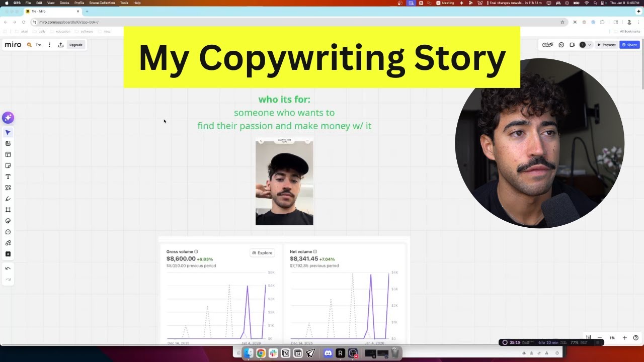This screenshot has width=644, height=362.
Task: Open shapes and lines tool
Action: pos(8,188)
